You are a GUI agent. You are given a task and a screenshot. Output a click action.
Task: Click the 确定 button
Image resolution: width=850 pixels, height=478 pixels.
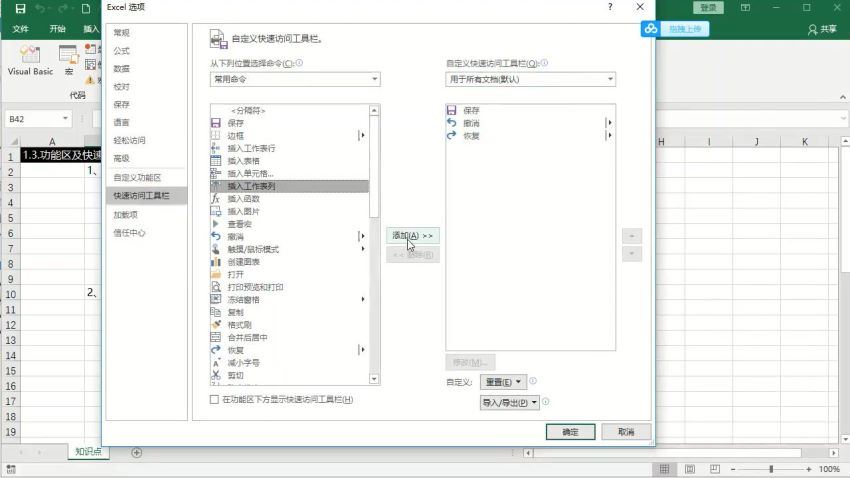570,432
